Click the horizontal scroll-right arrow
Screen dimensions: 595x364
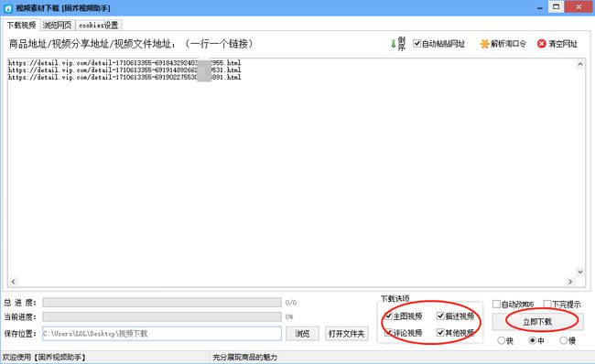click(x=570, y=282)
